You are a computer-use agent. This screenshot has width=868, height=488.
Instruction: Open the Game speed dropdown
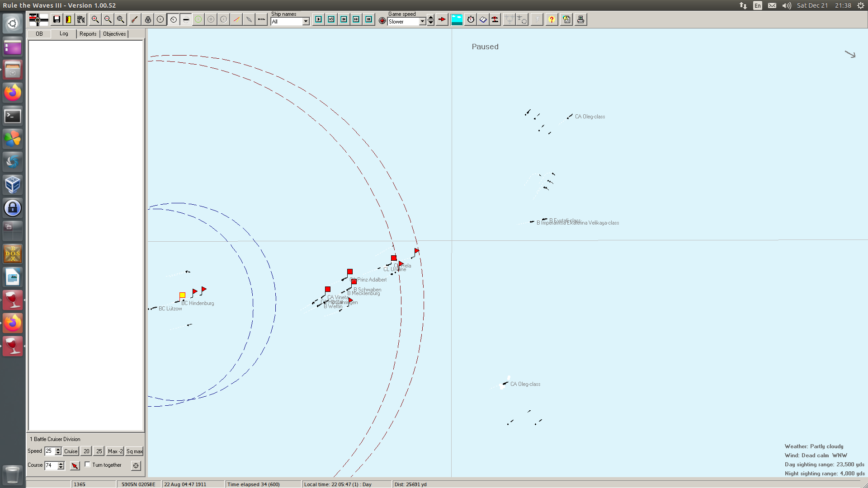coord(423,22)
